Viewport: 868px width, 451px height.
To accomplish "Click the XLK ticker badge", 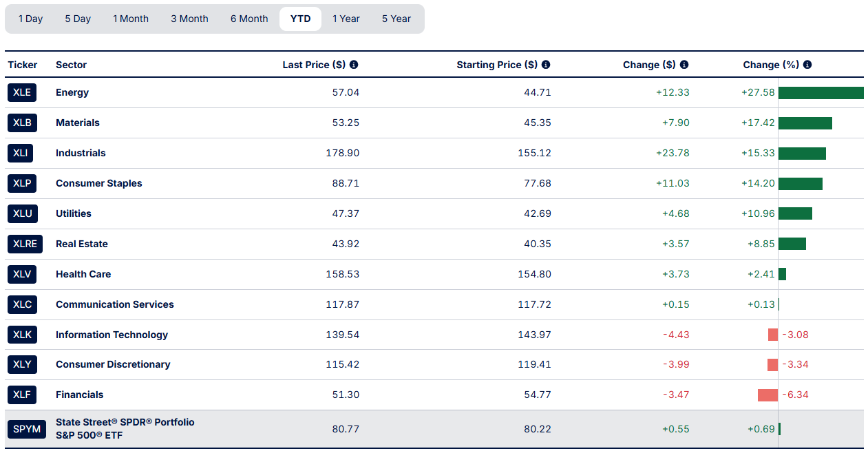I will click(x=22, y=335).
